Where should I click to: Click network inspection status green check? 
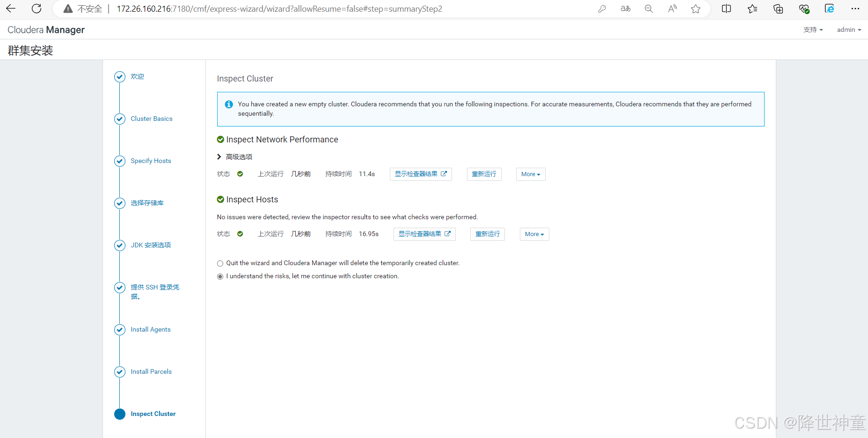pyautogui.click(x=240, y=174)
